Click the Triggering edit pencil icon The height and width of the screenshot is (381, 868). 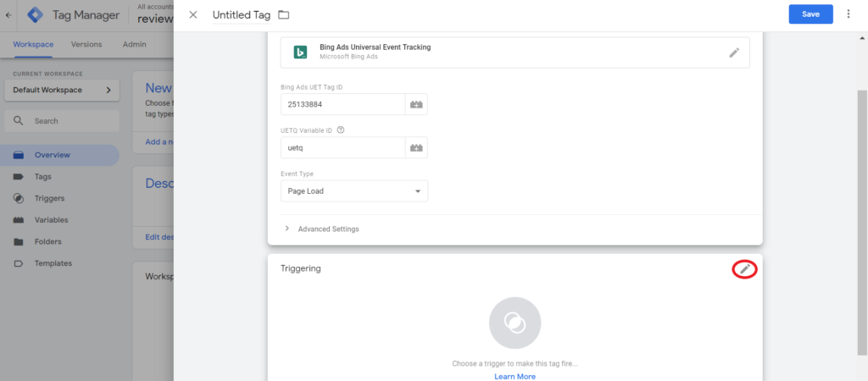(744, 269)
